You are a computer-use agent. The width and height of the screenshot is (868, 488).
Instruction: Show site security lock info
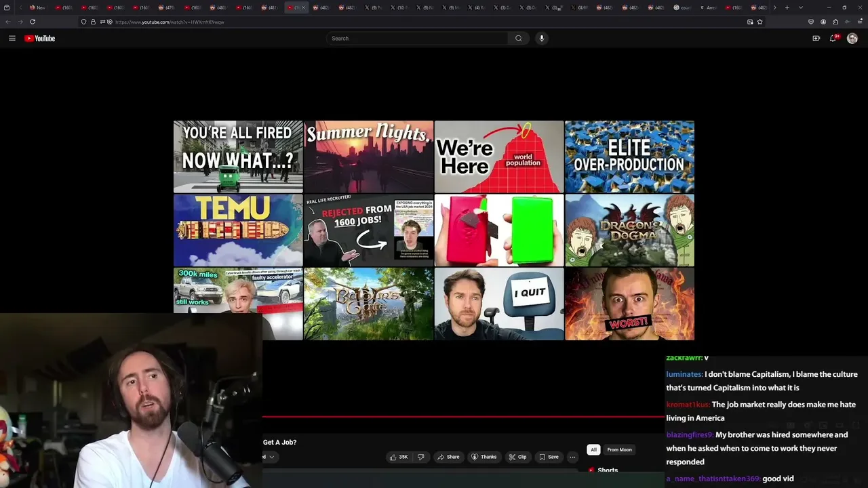pyautogui.click(x=93, y=22)
